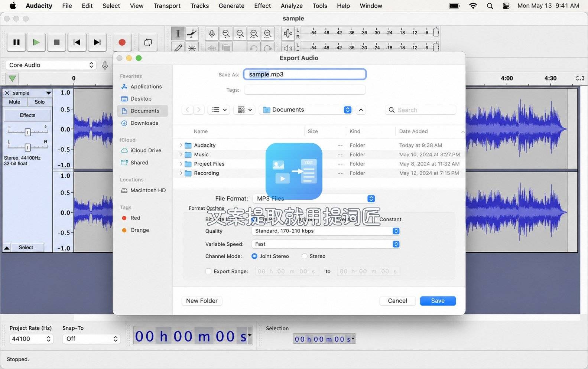Open the Analyze menu

coord(292,6)
